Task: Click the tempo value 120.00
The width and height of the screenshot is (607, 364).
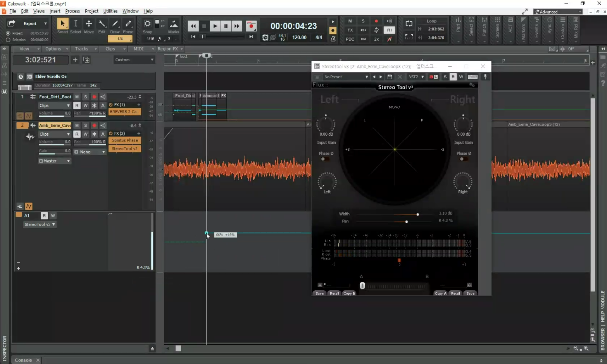Action: [299, 38]
